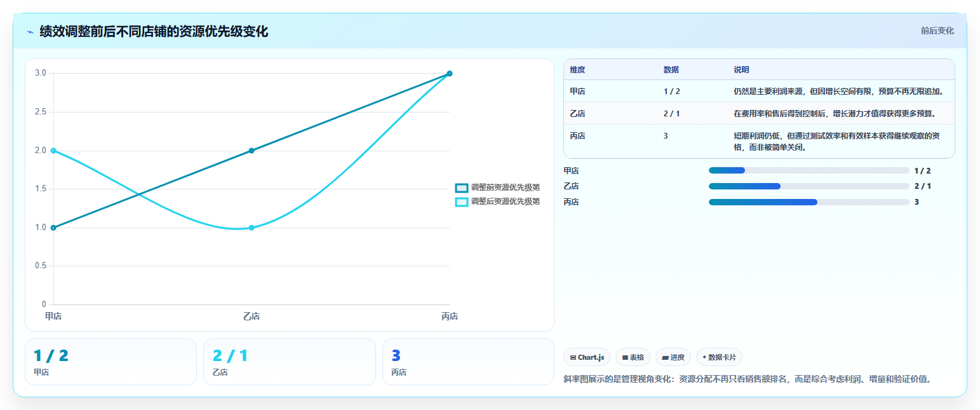980x410 pixels.
Task: Click the description starting 在费用率和售后得到控制后
Action: click(835, 114)
